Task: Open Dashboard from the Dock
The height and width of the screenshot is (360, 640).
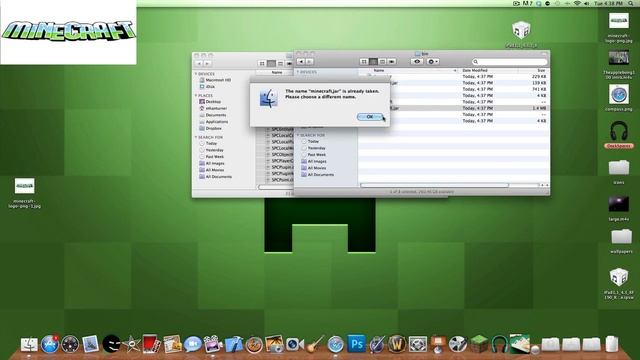Action: coord(70,344)
